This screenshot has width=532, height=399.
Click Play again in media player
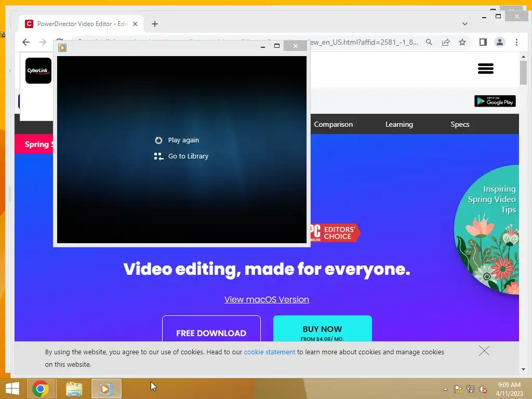tap(183, 140)
